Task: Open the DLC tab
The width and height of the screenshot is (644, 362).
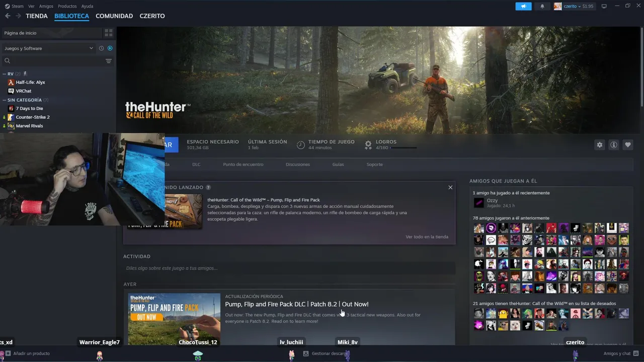Action: pyautogui.click(x=196, y=164)
